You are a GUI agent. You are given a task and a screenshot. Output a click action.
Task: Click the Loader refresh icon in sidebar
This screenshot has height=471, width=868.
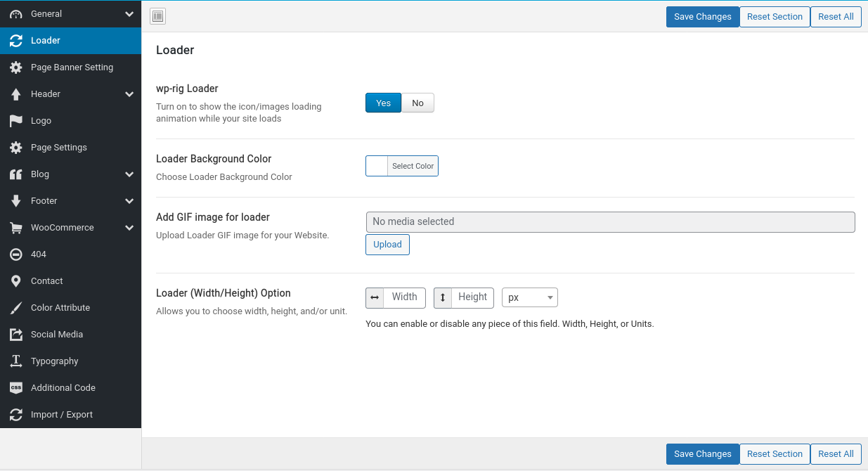pyautogui.click(x=15, y=41)
